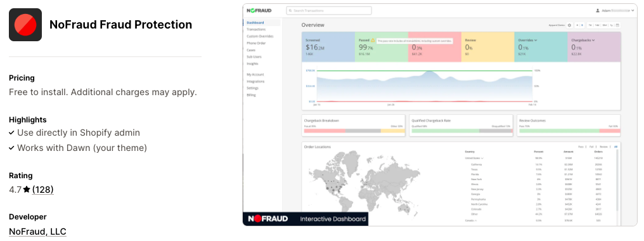Open Cases in the sidebar

(x=251, y=50)
